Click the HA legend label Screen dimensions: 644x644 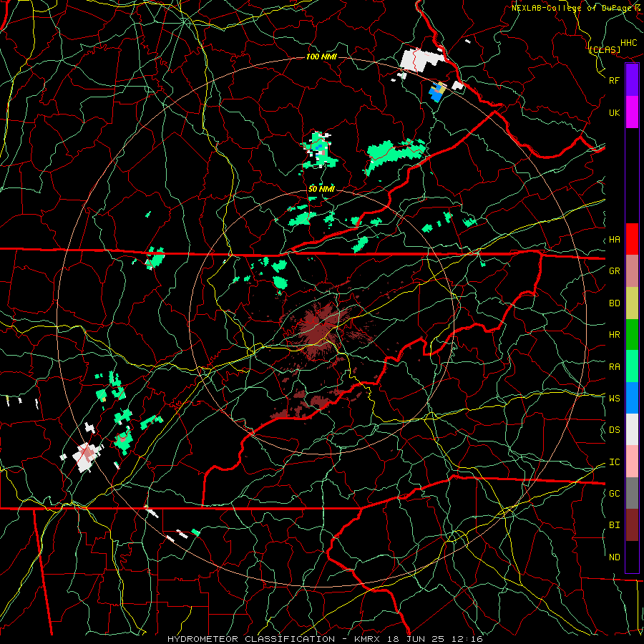pyautogui.click(x=615, y=240)
